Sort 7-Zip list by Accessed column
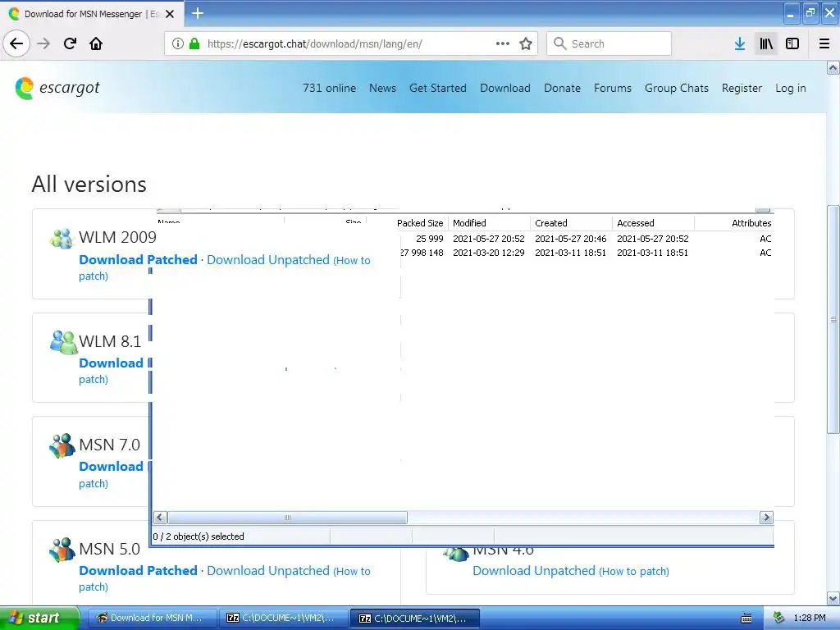840x630 pixels. click(653, 223)
